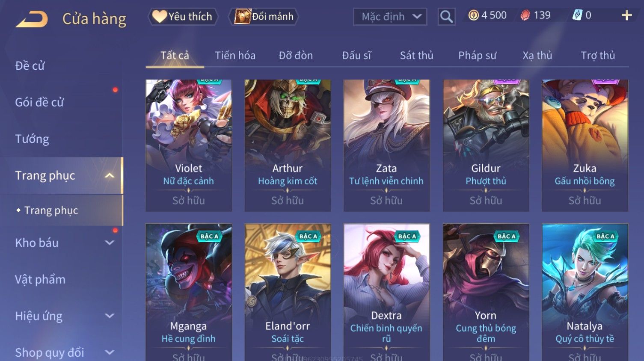Open Tướng in the sidebar
The image size is (644, 361).
[32, 139]
